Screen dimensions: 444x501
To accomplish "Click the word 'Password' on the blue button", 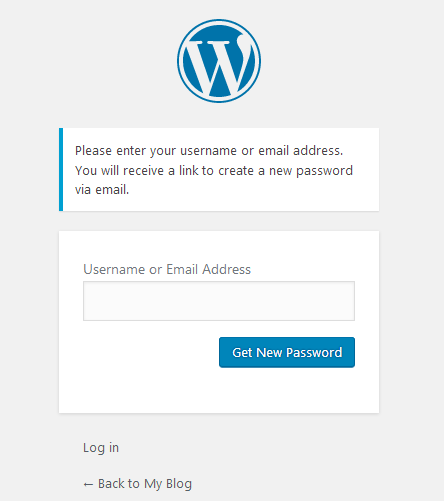I will pos(314,353).
